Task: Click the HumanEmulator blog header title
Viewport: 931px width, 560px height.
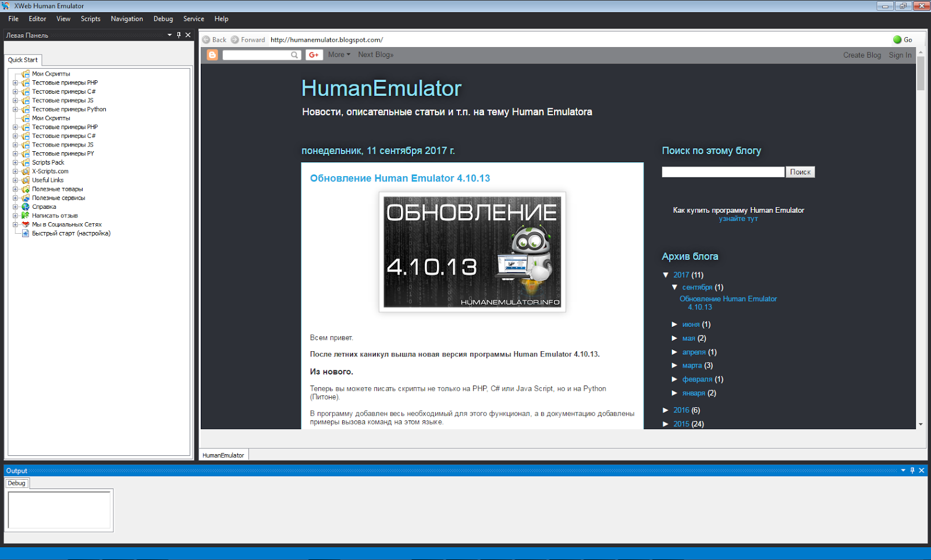Action: tap(381, 88)
